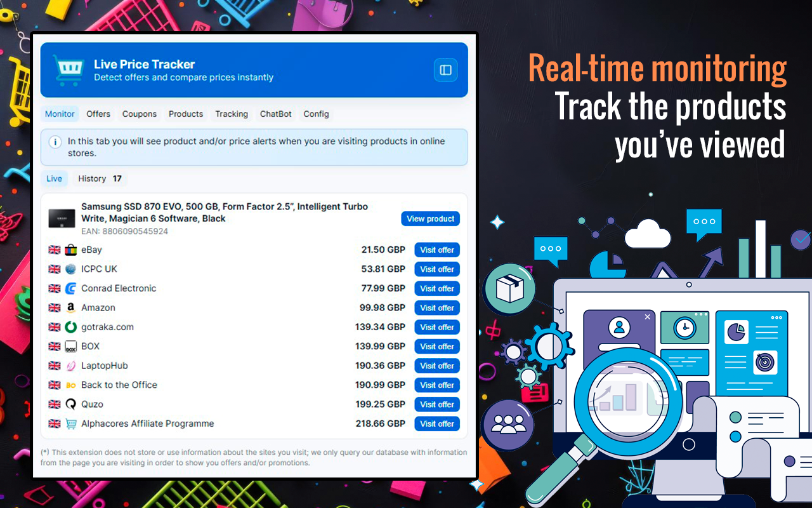
Task: Switch to the Offers tab
Action: [98, 114]
